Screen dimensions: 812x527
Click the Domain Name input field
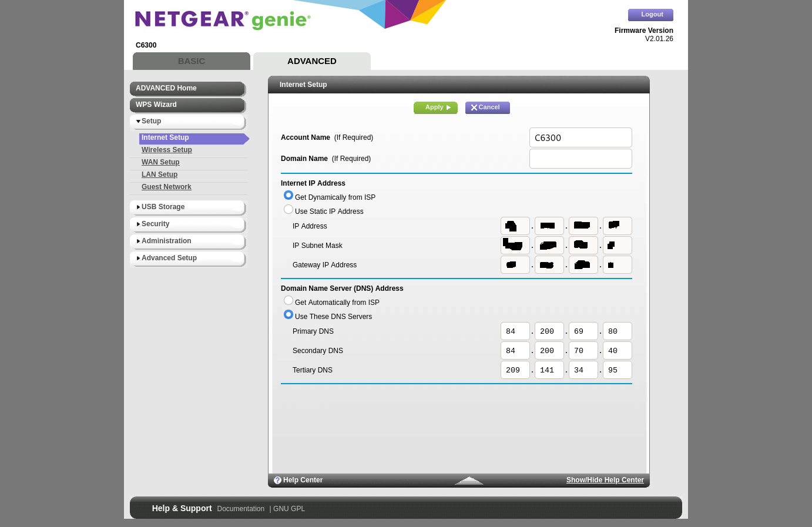(x=581, y=159)
